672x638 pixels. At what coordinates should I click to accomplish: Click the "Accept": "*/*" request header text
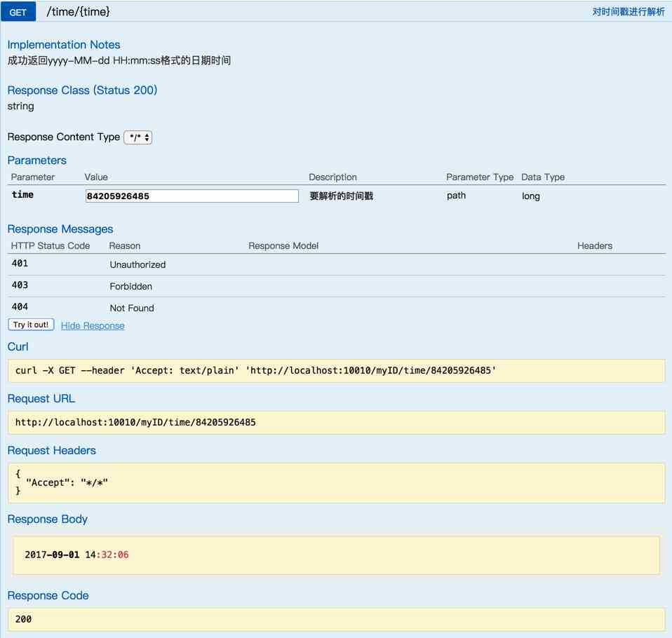click(x=67, y=483)
